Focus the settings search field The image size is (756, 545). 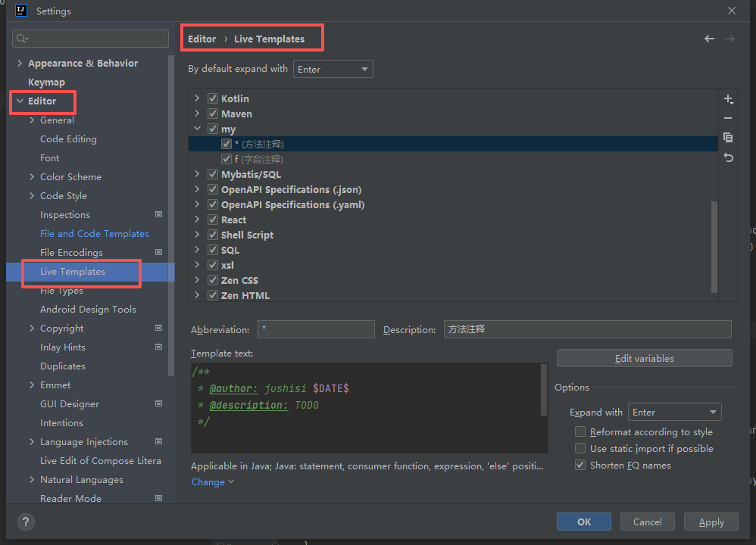point(91,39)
